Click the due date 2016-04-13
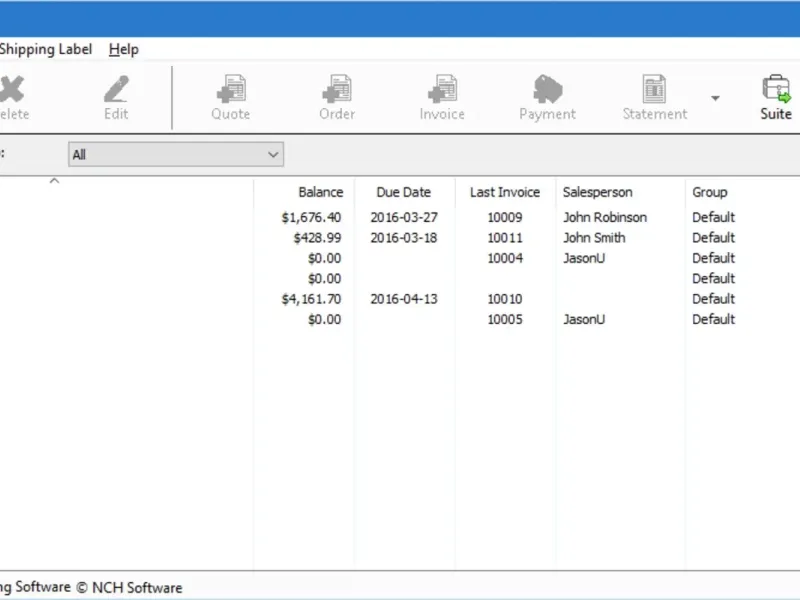800x600 pixels. click(404, 299)
